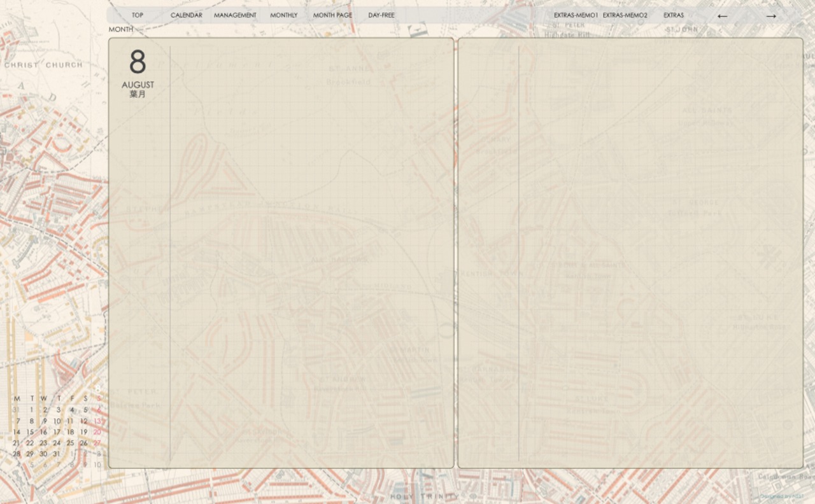This screenshot has height=504, width=815.
Task: Go to the previous page with the left arrow
Action: [722, 16]
